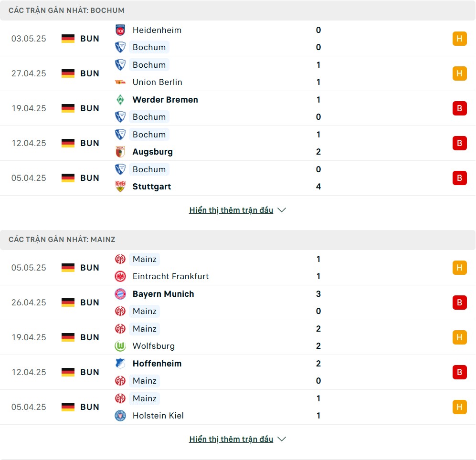476x460 pixels.
Task: Click the Holstein Kiel club crest
Action: tap(120, 416)
